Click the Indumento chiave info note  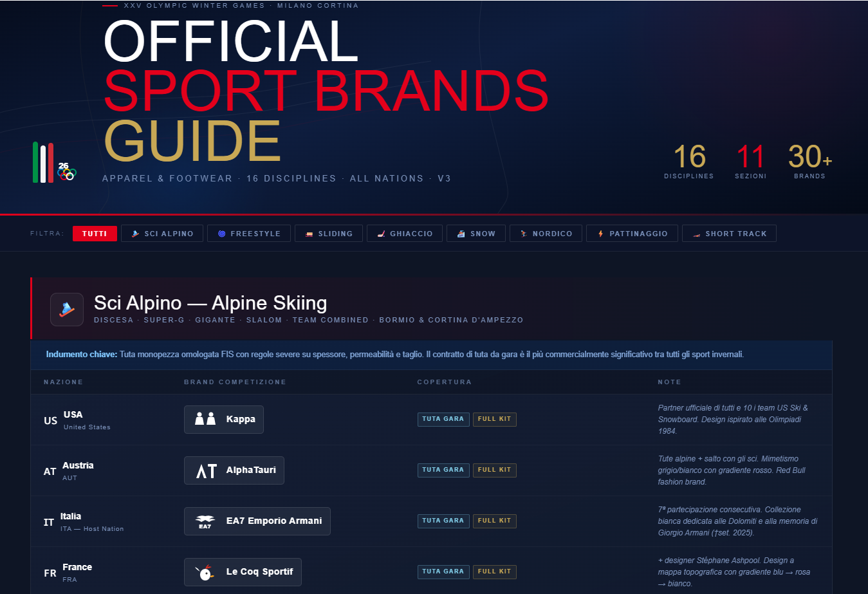(431, 355)
